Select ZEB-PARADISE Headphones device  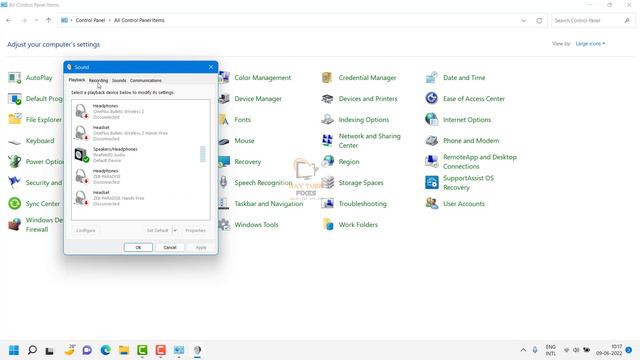136,176
